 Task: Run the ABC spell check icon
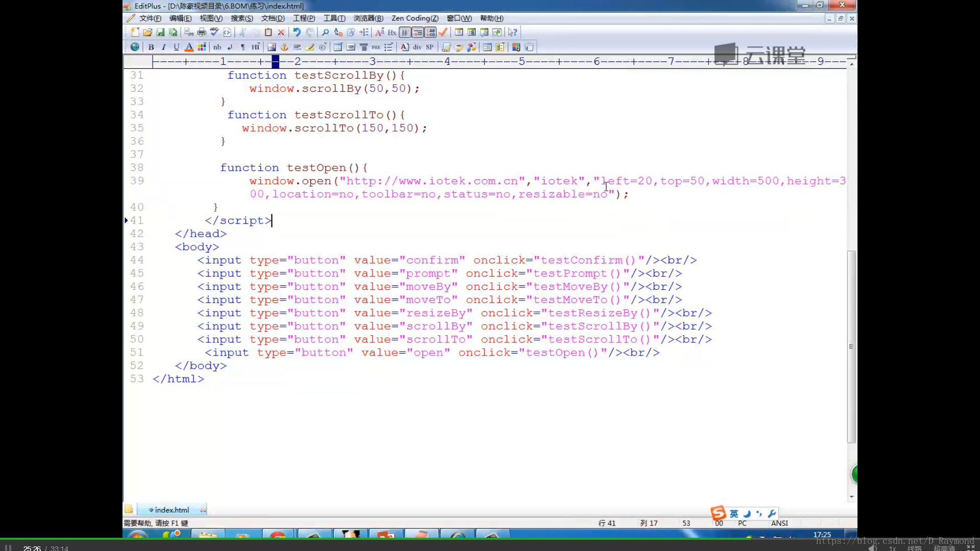click(214, 32)
